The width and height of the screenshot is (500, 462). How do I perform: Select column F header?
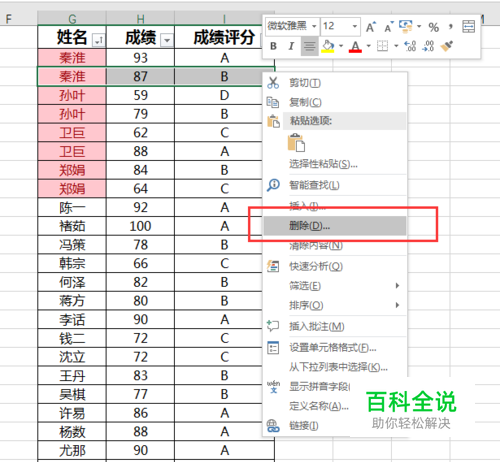pos(19,19)
